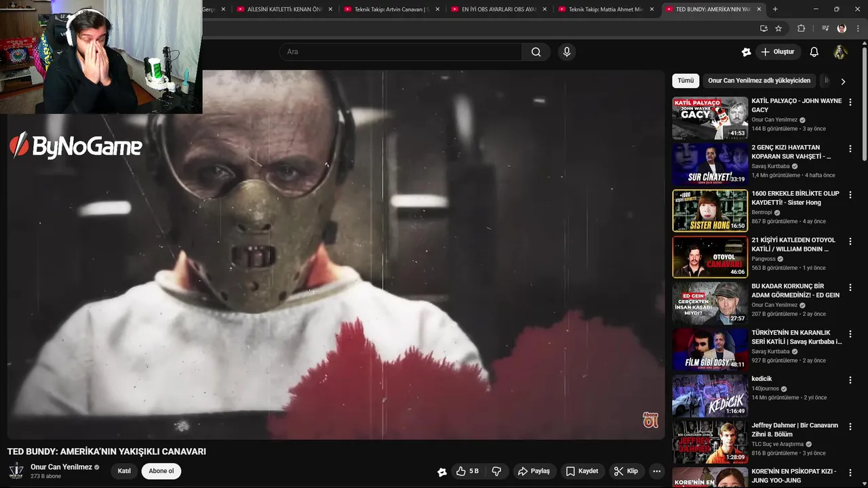
Task: Click the sparkle icon beside the like button
Action: click(x=442, y=472)
